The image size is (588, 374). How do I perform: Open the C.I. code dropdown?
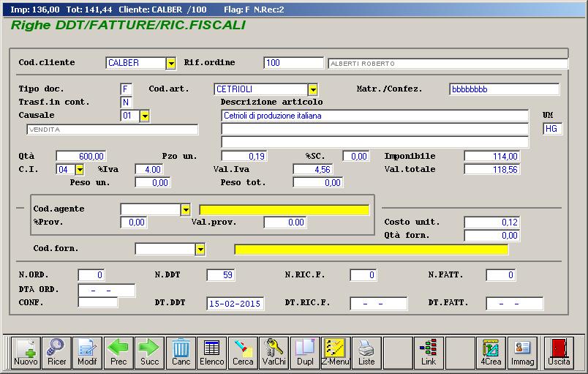pyautogui.click(x=80, y=170)
